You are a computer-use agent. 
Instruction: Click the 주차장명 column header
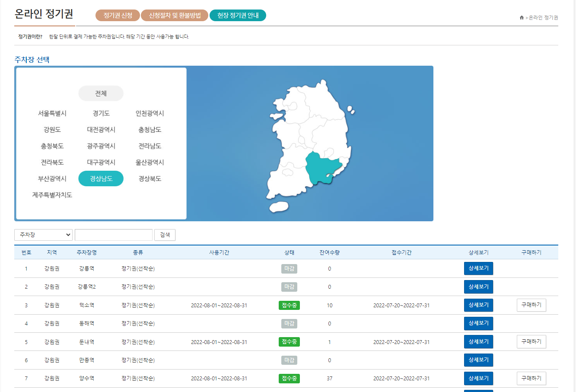coord(86,252)
